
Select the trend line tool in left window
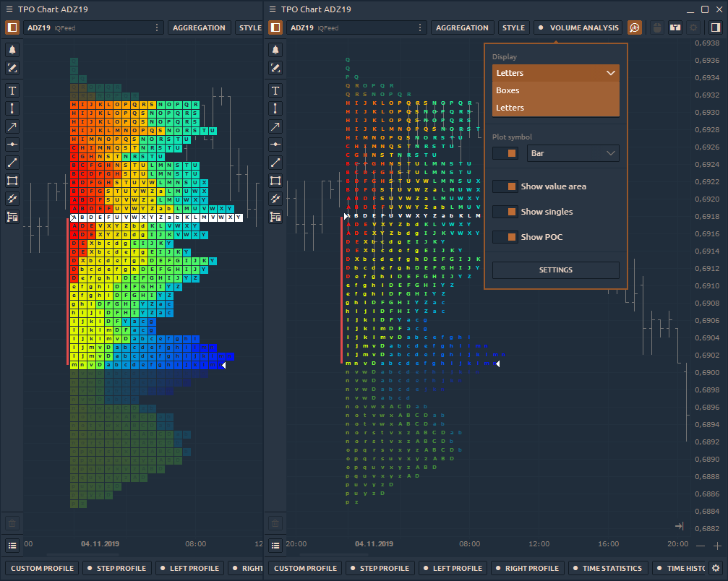(x=12, y=163)
